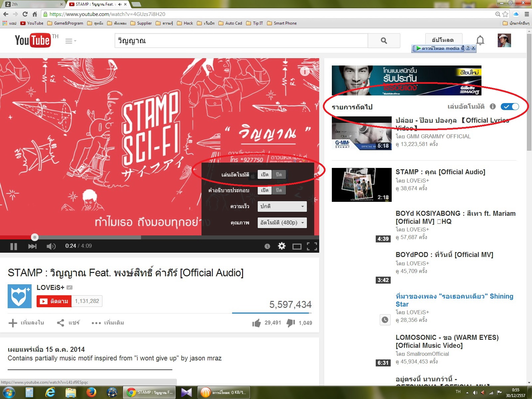Open the Smart Phone bookmark folder

click(x=282, y=23)
